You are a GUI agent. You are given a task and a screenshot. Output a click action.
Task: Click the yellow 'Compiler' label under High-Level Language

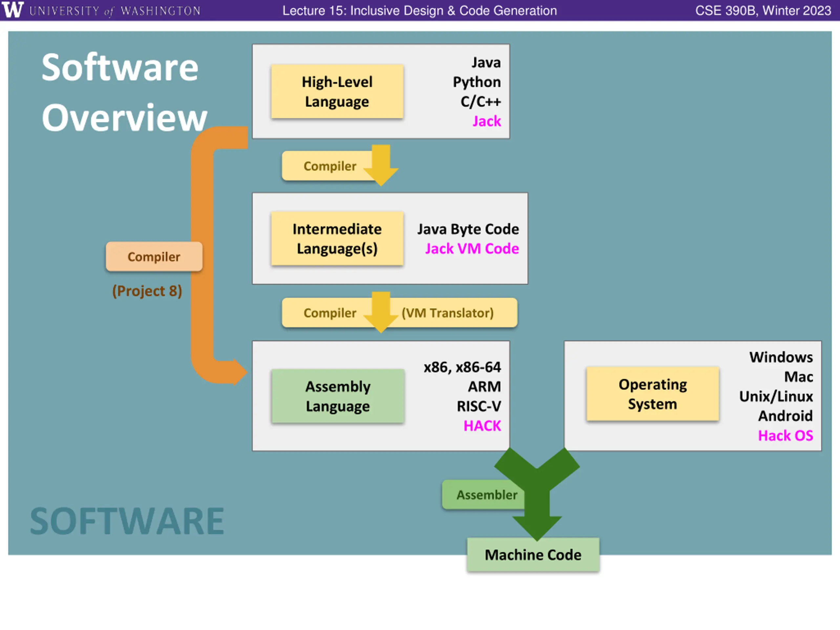330,166
